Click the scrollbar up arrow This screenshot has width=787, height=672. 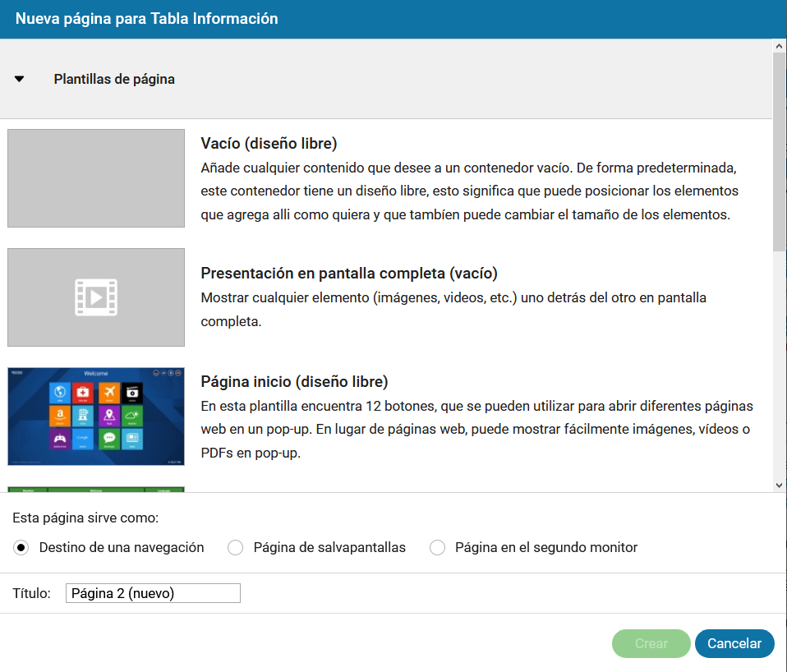(x=780, y=47)
